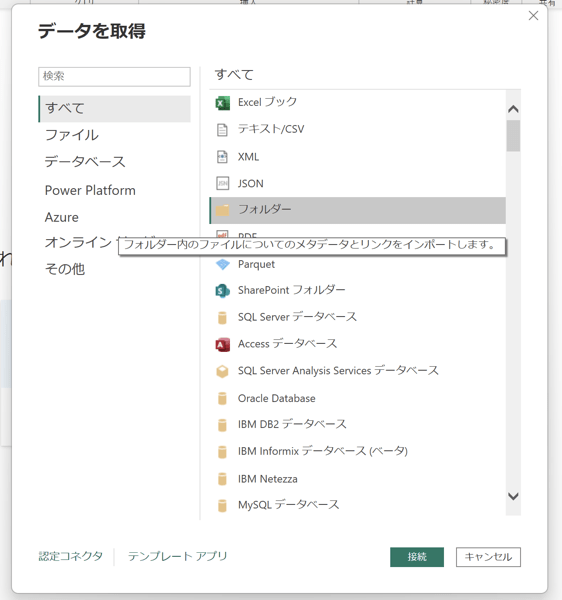
Task: Select the Excel ブック connector icon
Action: pos(222,103)
